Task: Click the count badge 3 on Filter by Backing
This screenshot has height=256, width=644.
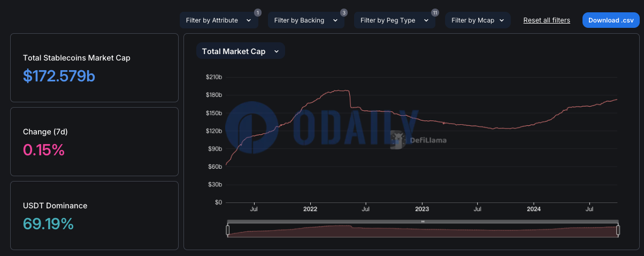Action: [344, 12]
